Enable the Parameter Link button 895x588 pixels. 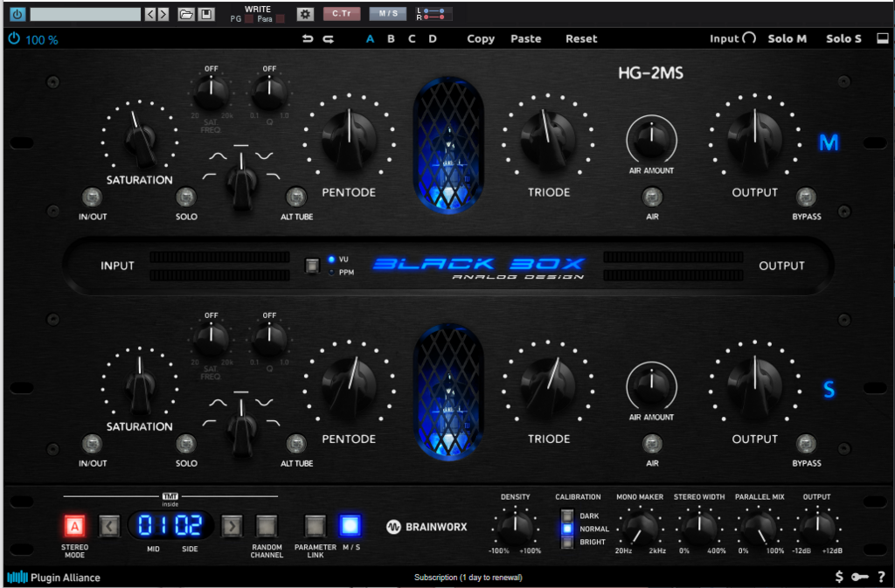coord(315,526)
